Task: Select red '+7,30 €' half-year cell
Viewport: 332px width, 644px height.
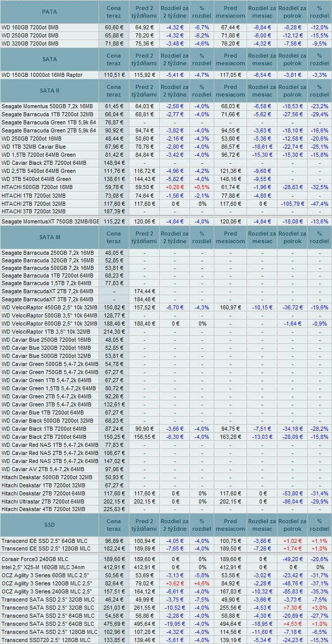Action: [x=293, y=608]
